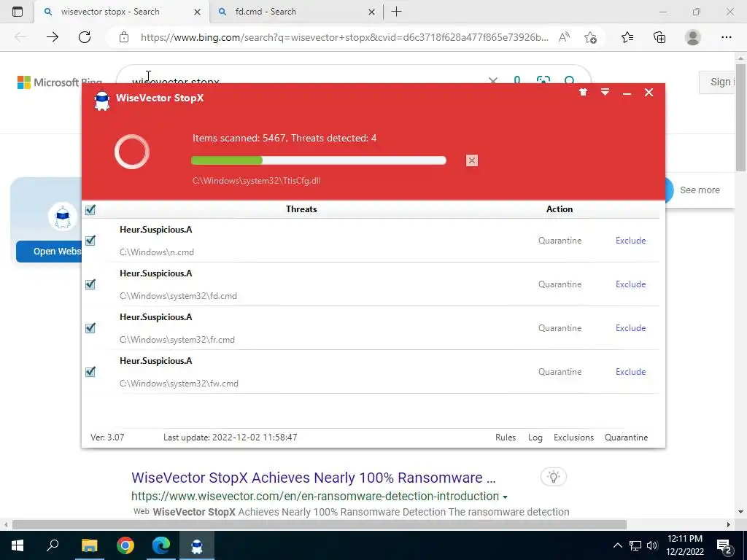Quarantine the n.cmd threat
Viewport: 747px width, 560px height.
[560, 241]
